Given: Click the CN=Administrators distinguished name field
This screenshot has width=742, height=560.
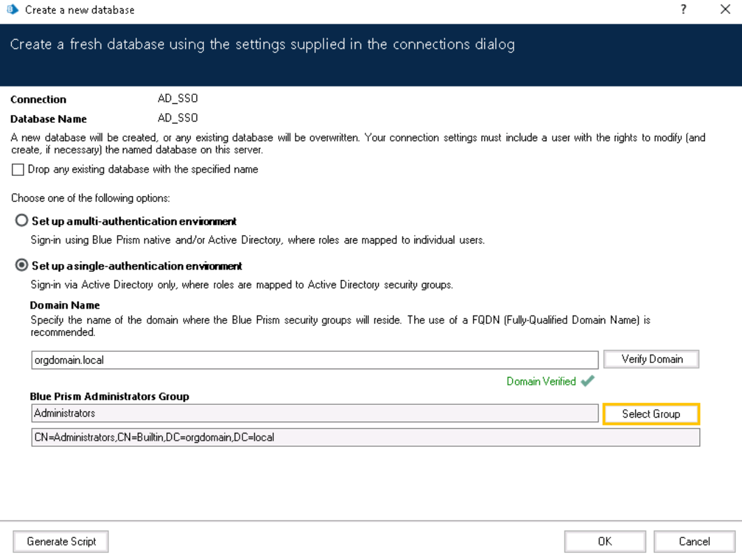Looking at the screenshot, I should tap(365, 438).
